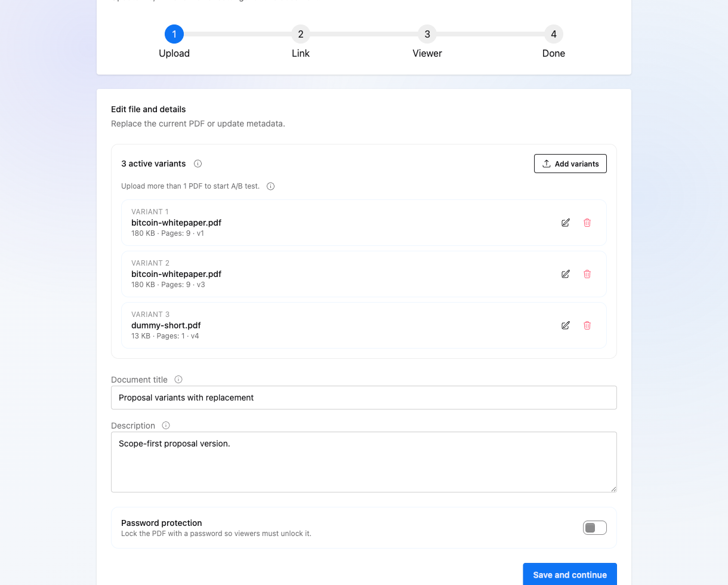Click info icon next to A/B test hint
The height and width of the screenshot is (585, 728).
coord(270,186)
